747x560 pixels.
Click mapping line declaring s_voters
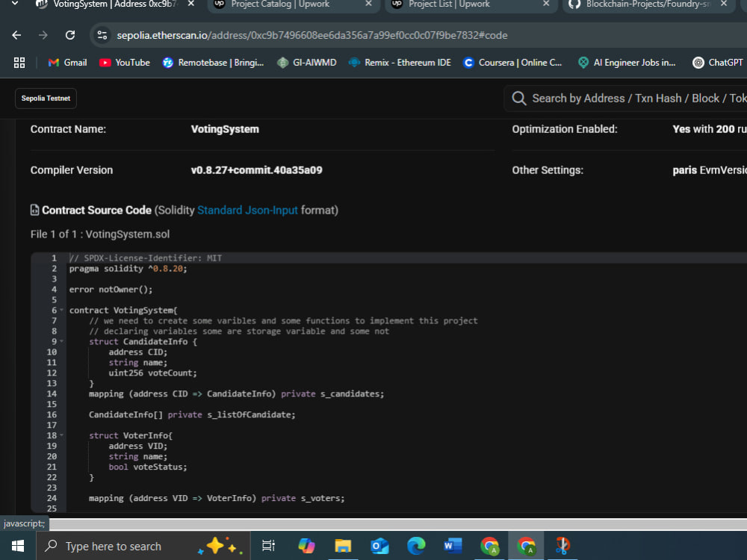point(217,499)
